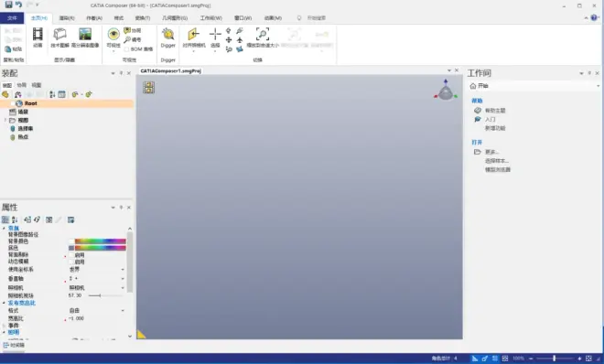Click the film-strip animation icon in ribbon
This screenshot has width=604, height=364.
(x=38, y=34)
